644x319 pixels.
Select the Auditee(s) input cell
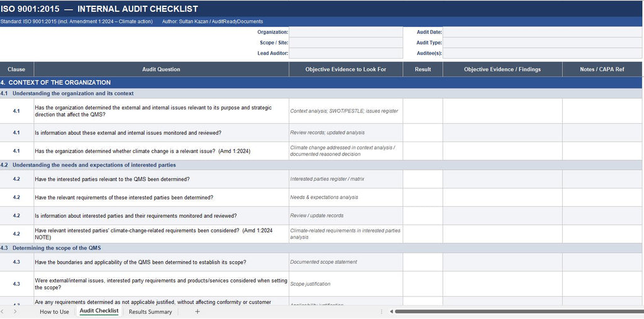(542, 53)
